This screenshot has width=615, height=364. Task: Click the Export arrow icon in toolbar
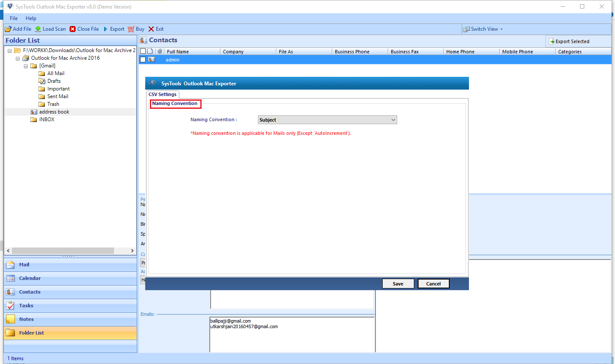point(105,29)
